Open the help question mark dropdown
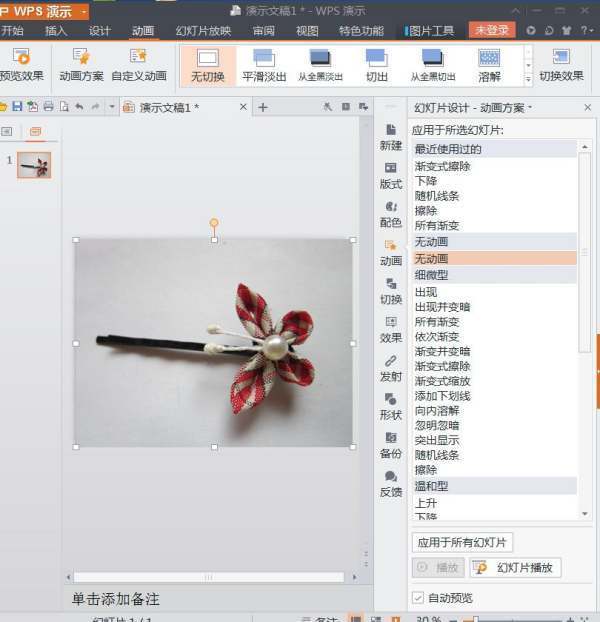Screen dimensions: 600x622 pos(587,30)
